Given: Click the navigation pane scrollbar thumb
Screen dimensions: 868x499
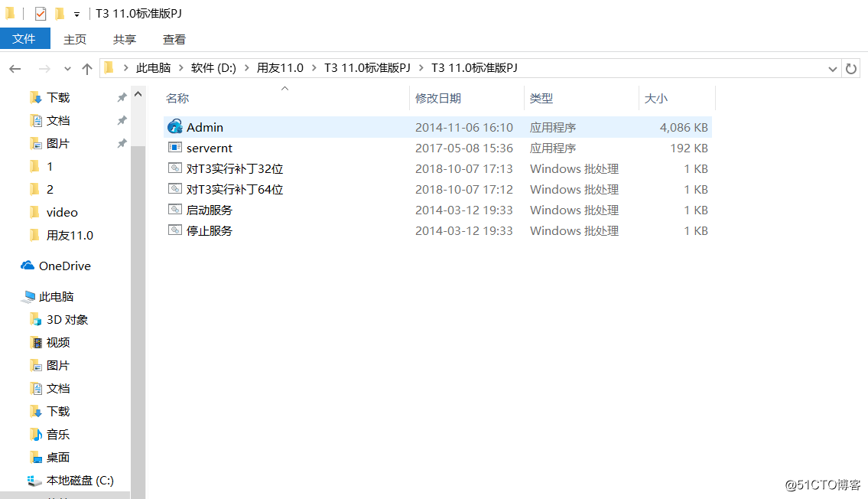Looking at the screenshot, I should [x=138, y=321].
